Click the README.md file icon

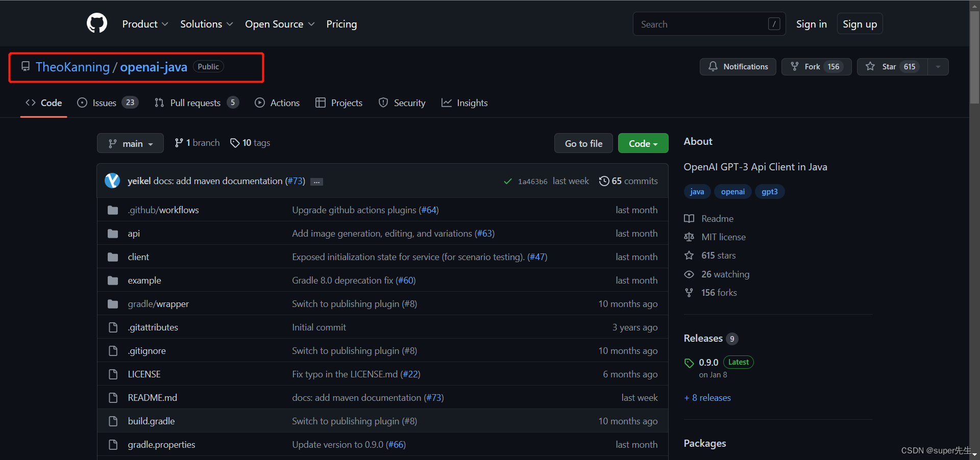[x=113, y=398]
